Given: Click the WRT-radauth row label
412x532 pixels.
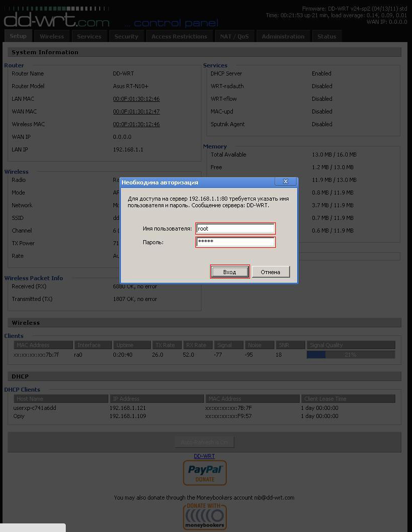Looking at the screenshot, I should 227,86.
